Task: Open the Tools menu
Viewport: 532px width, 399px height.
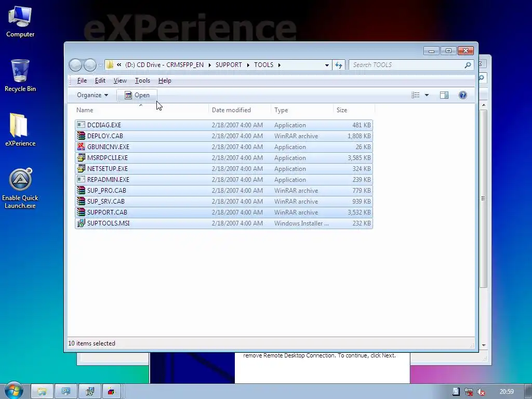Action: tap(142, 81)
